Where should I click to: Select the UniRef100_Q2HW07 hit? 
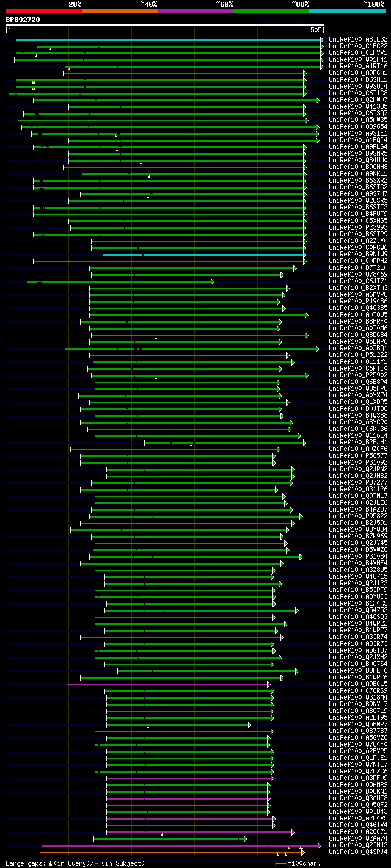[x=358, y=100]
